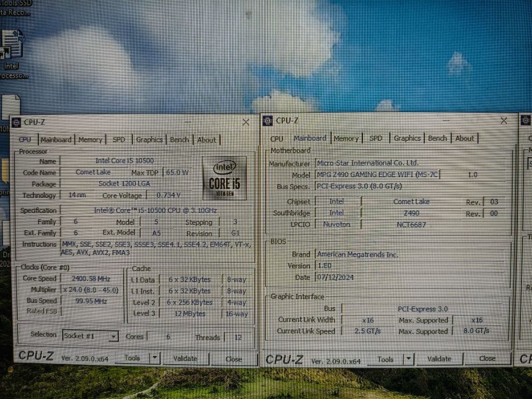Viewport: 532px width, 399px height.
Task: Click Bus Specs value 'PCI-Express 3.0 (8.0 GT/s)'
Action: coord(411,186)
